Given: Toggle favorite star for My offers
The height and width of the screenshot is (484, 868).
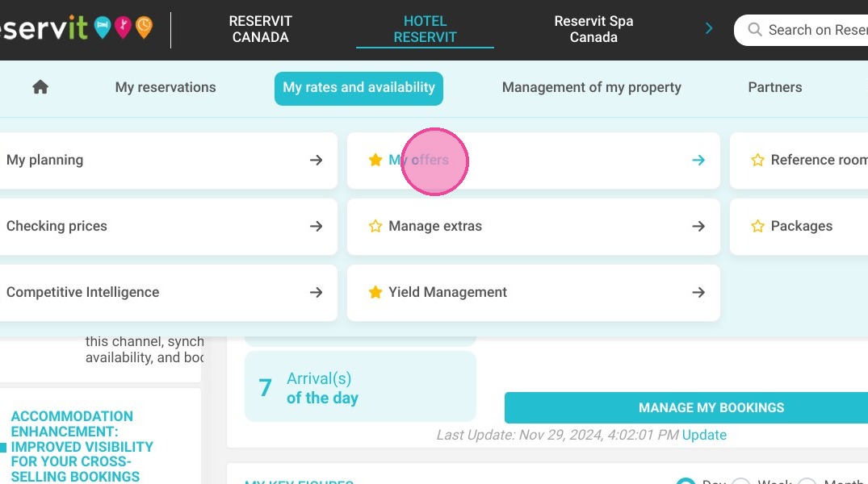Looking at the screenshot, I should 375,160.
